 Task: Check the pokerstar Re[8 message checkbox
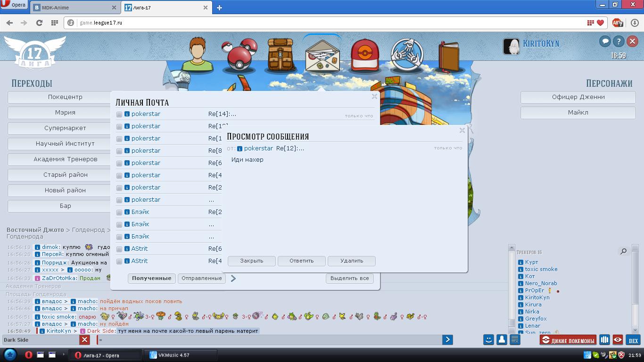[x=119, y=151]
